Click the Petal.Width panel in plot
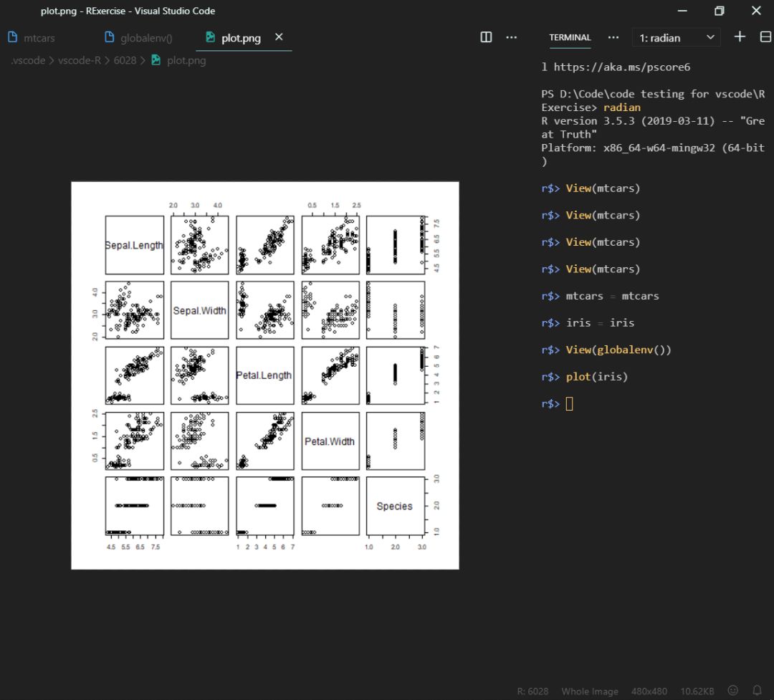The width and height of the screenshot is (774, 700). click(x=330, y=441)
